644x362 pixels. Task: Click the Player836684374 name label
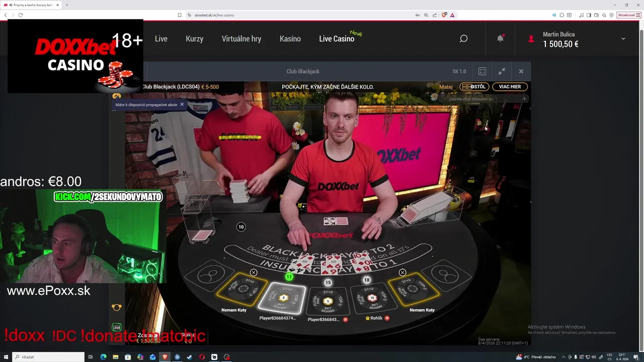click(278, 318)
